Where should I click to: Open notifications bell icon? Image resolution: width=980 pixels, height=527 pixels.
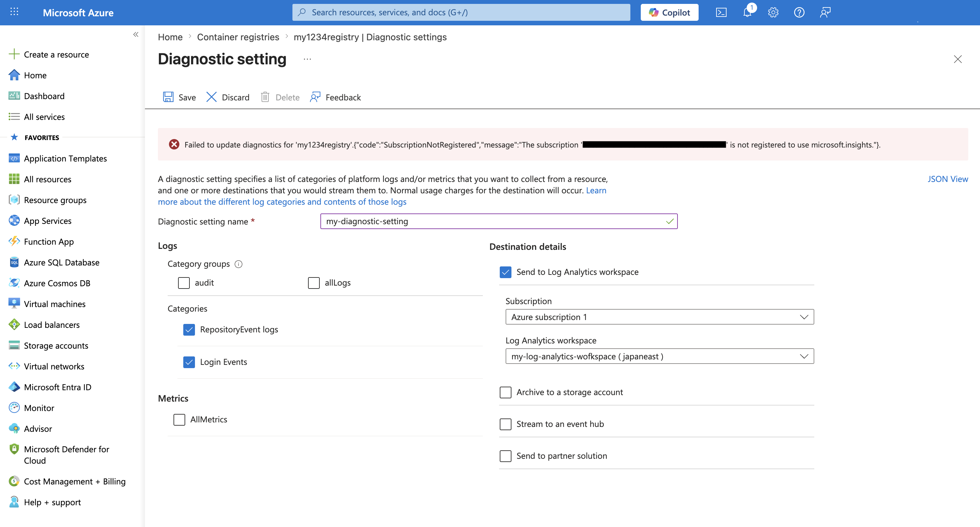[x=747, y=13]
